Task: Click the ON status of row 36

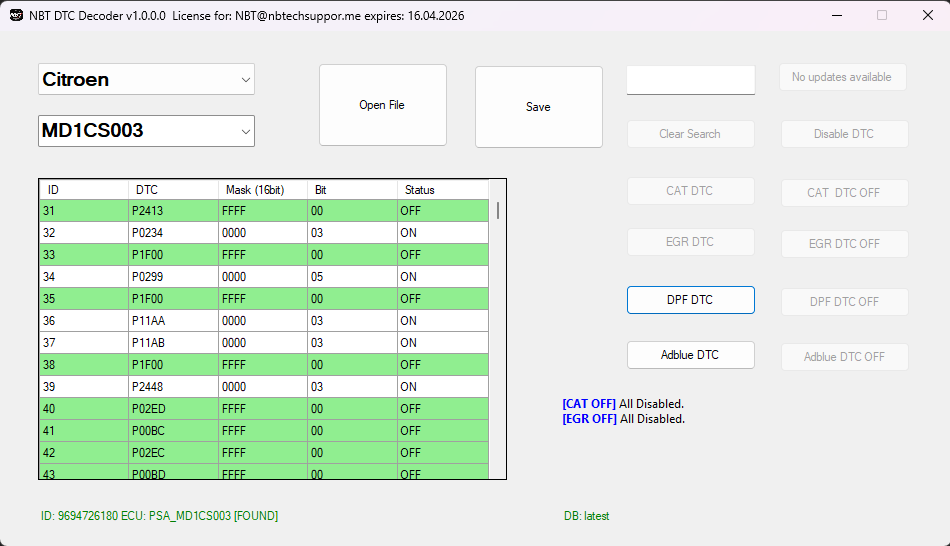Action: coord(443,321)
